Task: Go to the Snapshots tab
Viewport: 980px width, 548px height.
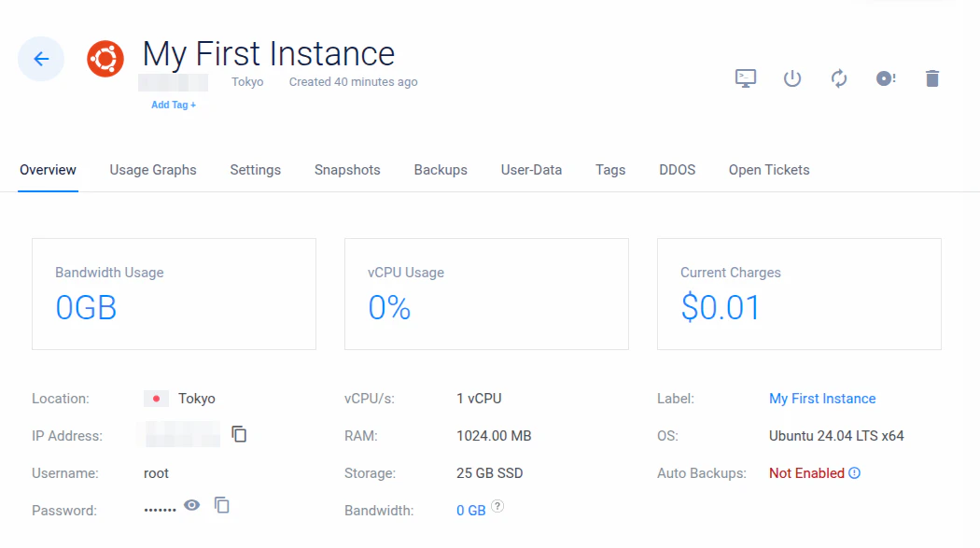Action: point(347,170)
